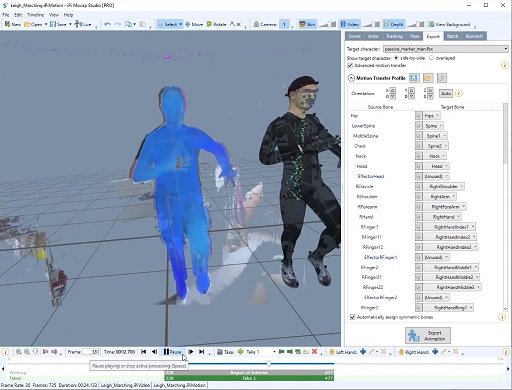This screenshot has height=390, width=512.
Task: Toggle the Skin display button
Action: click(x=307, y=24)
